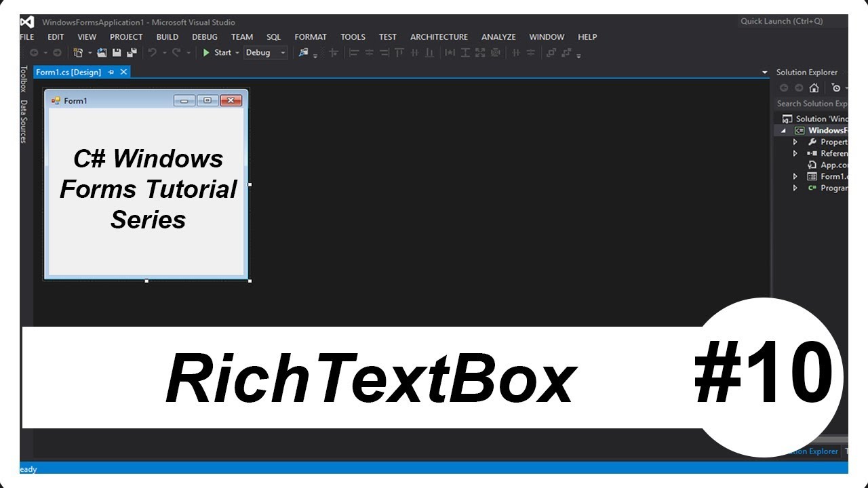Click the Navigate Forward toolbar arrow
The width and height of the screenshot is (868, 488).
(x=57, y=53)
